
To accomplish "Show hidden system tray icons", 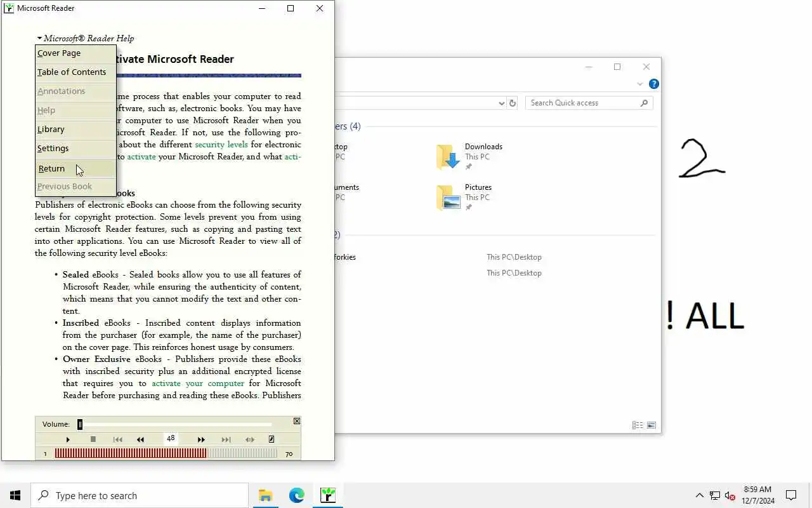I will (x=699, y=496).
